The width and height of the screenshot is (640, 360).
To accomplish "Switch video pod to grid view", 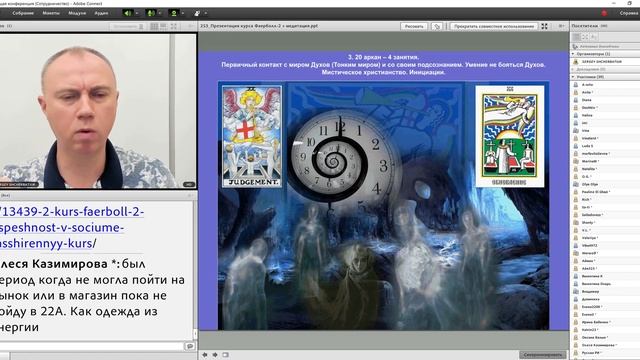I will click(154, 26).
